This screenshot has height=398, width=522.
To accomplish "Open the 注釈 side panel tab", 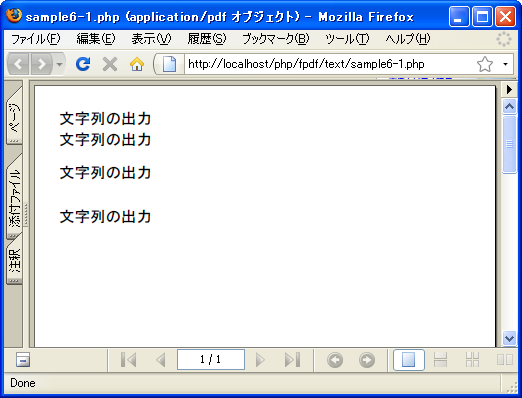I will tap(14, 260).
